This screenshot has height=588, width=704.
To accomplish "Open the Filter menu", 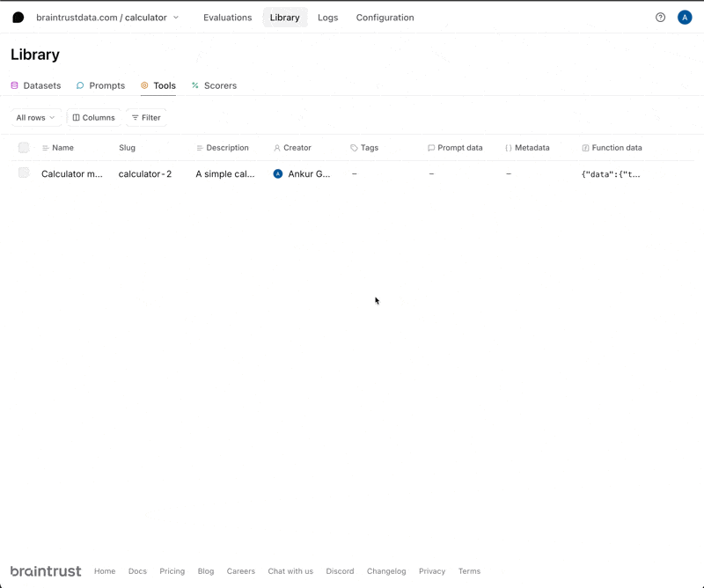I will point(146,118).
